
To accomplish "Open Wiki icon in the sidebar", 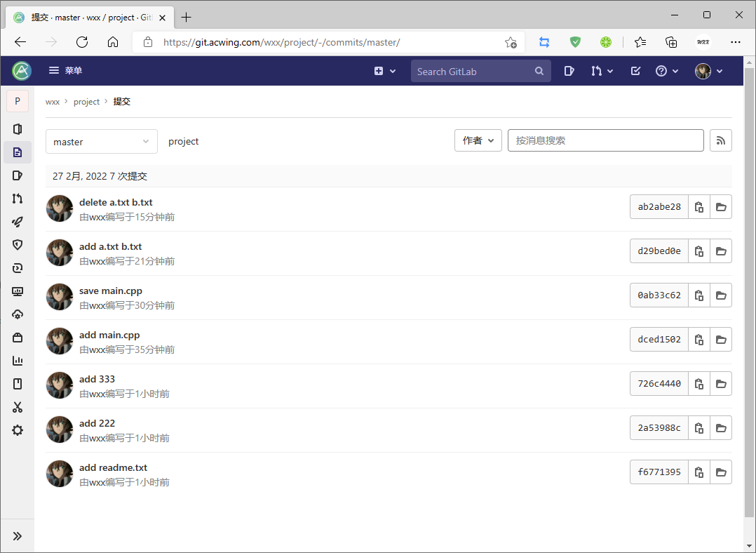I will click(x=18, y=384).
